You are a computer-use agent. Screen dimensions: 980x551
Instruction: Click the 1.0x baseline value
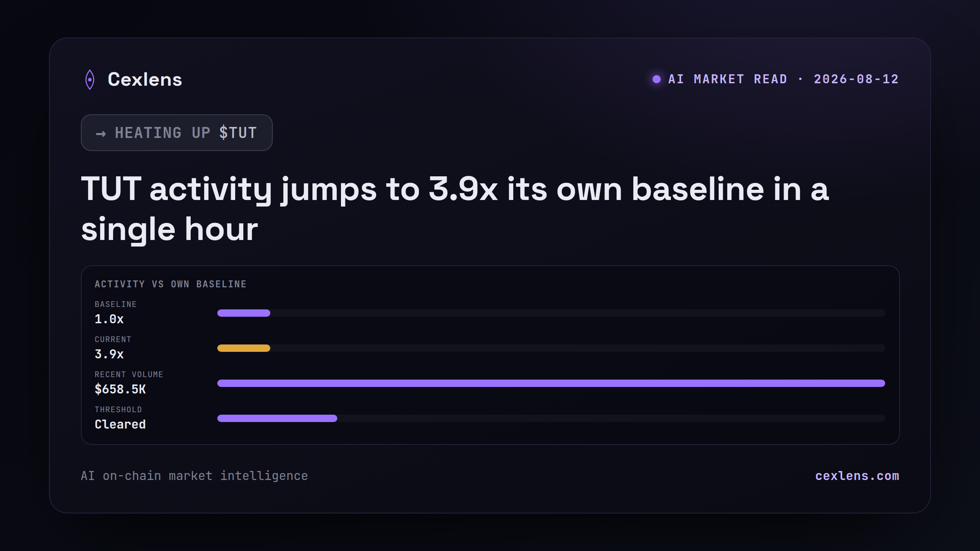click(x=109, y=319)
